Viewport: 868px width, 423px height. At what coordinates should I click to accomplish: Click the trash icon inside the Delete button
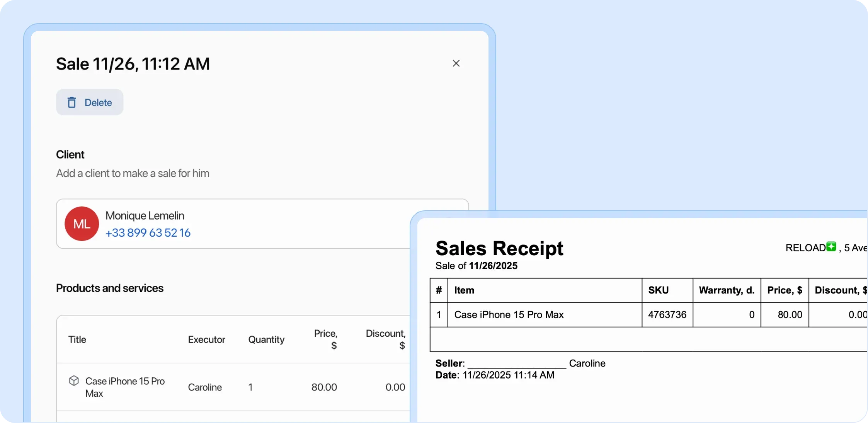click(71, 102)
